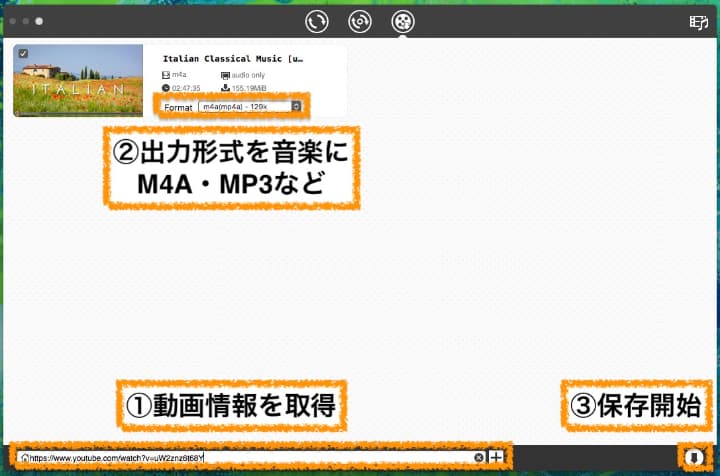Click the 155.19MiB file size indicator
Image resolution: width=720 pixels, height=476 pixels.
point(250,89)
